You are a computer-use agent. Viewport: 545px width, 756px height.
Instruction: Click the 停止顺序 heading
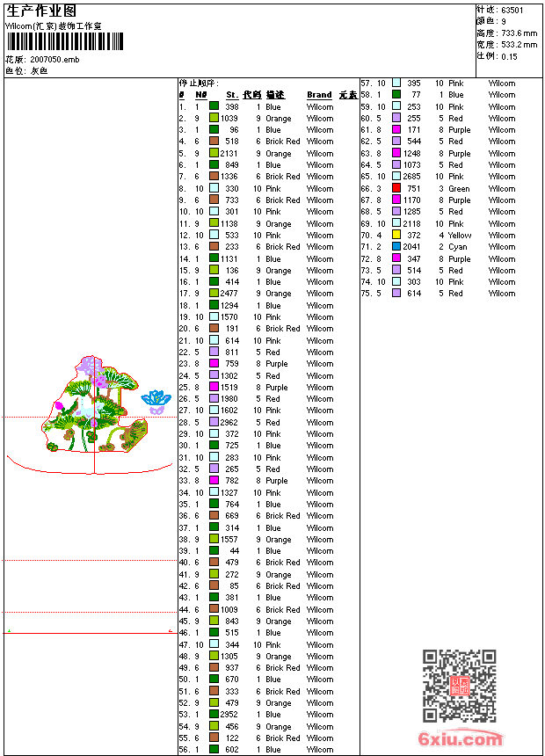coord(199,83)
